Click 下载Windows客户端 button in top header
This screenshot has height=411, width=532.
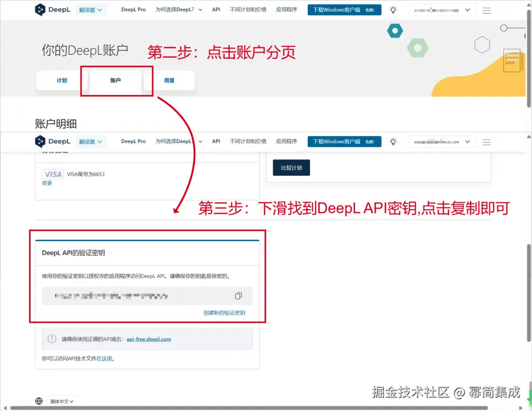coord(344,10)
